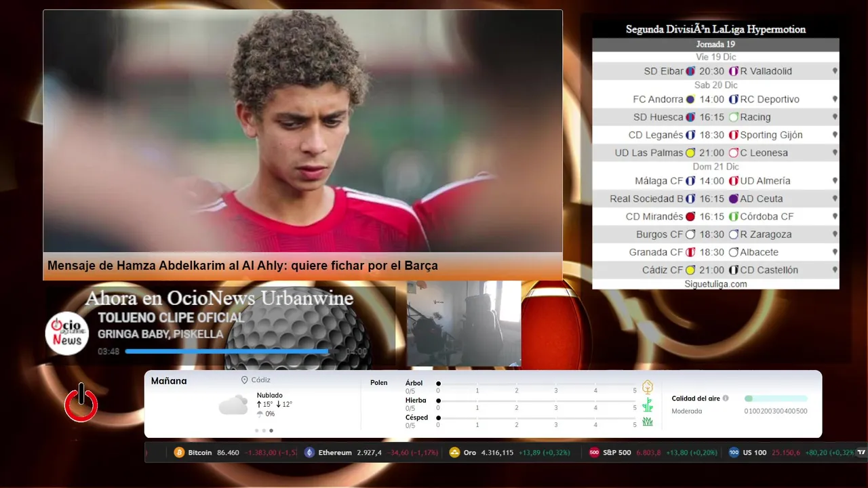Click the Jornada 19 header
The height and width of the screenshot is (488, 868).
715,44
